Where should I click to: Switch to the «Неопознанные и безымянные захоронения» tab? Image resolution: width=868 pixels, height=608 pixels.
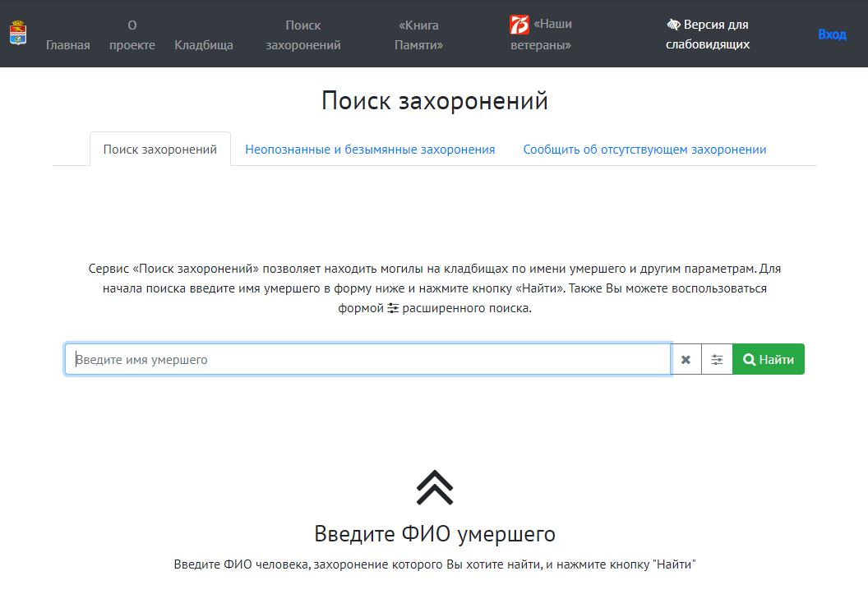click(x=370, y=150)
